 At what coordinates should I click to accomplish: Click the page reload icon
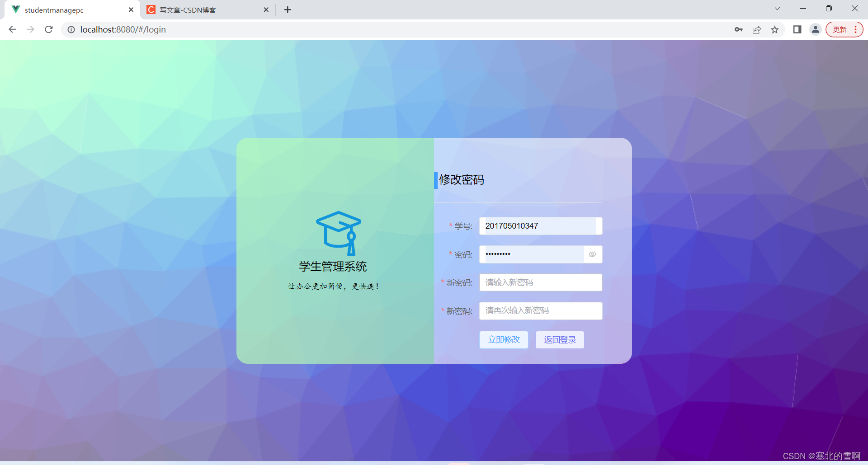[x=48, y=29]
